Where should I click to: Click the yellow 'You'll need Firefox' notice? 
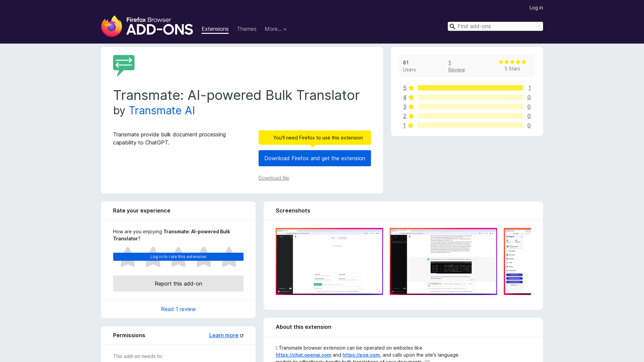click(315, 138)
